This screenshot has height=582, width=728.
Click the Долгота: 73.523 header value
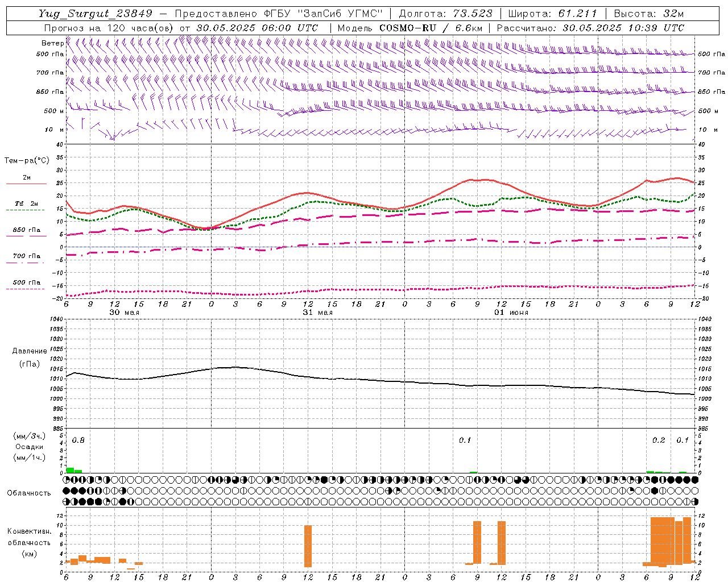click(x=446, y=14)
